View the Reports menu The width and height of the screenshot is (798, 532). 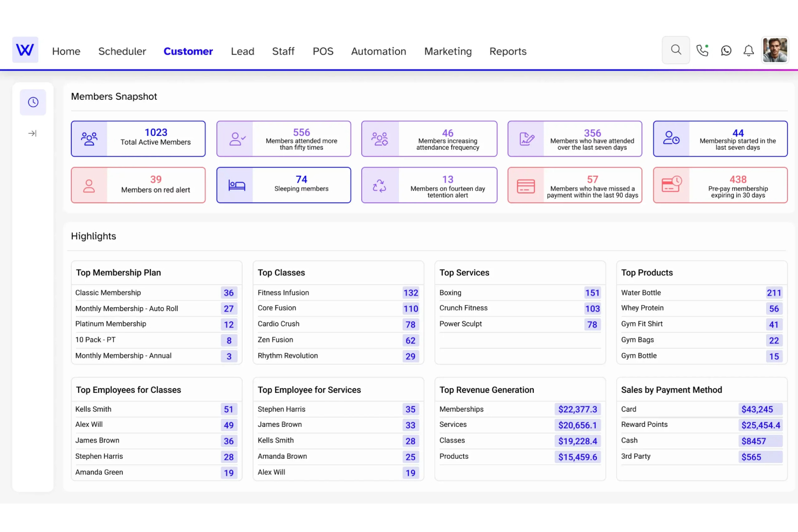tap(508, 51)
